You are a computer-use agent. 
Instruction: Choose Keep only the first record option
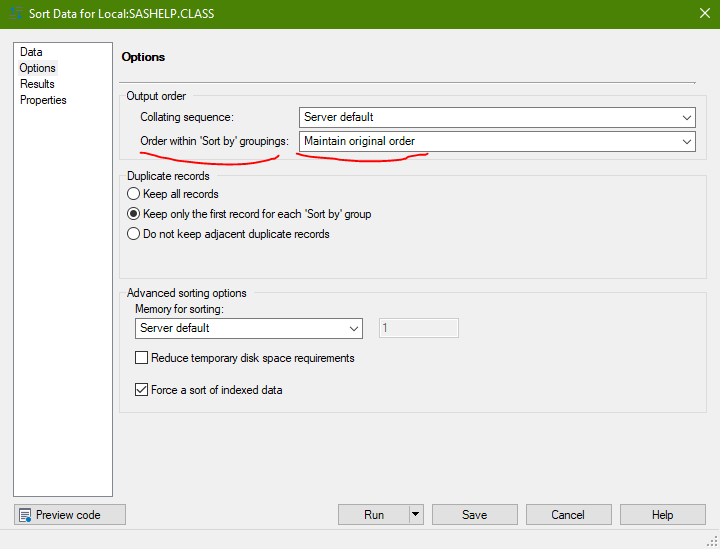pos(134,214)
